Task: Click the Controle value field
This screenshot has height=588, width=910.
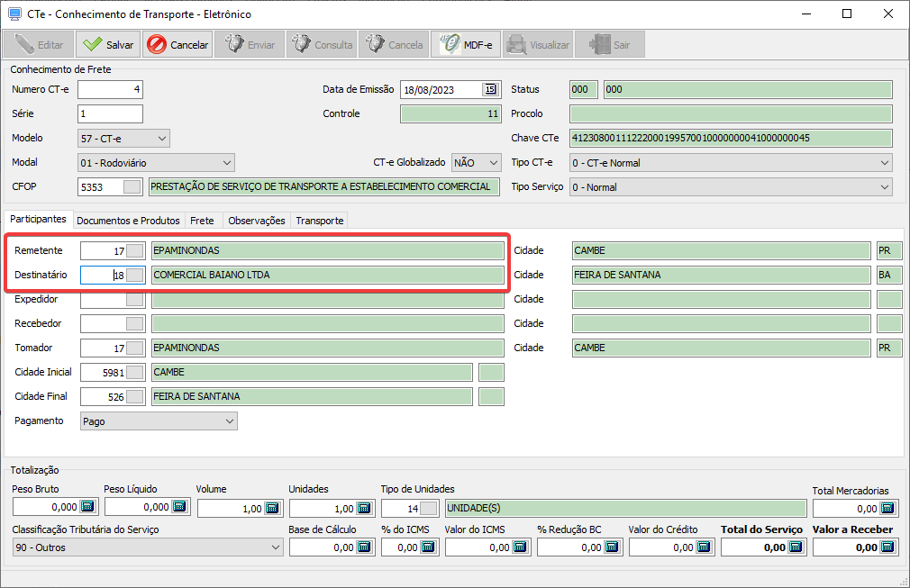Action: (450, 113)
